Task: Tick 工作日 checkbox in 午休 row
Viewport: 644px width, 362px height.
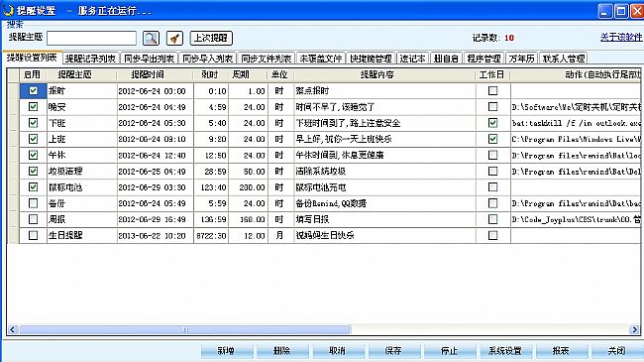Action: click(492, 155)
